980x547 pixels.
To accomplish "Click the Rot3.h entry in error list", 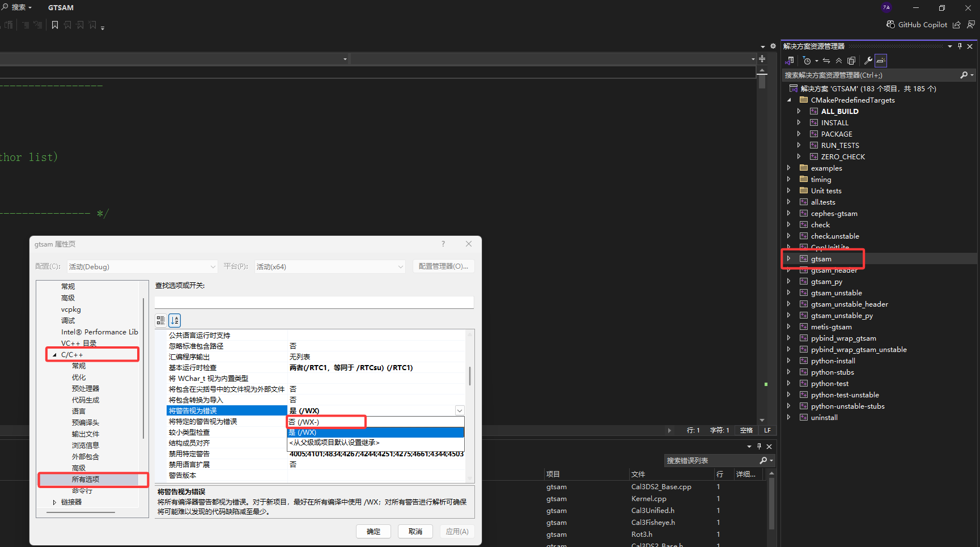I will (x=642, y=534).
